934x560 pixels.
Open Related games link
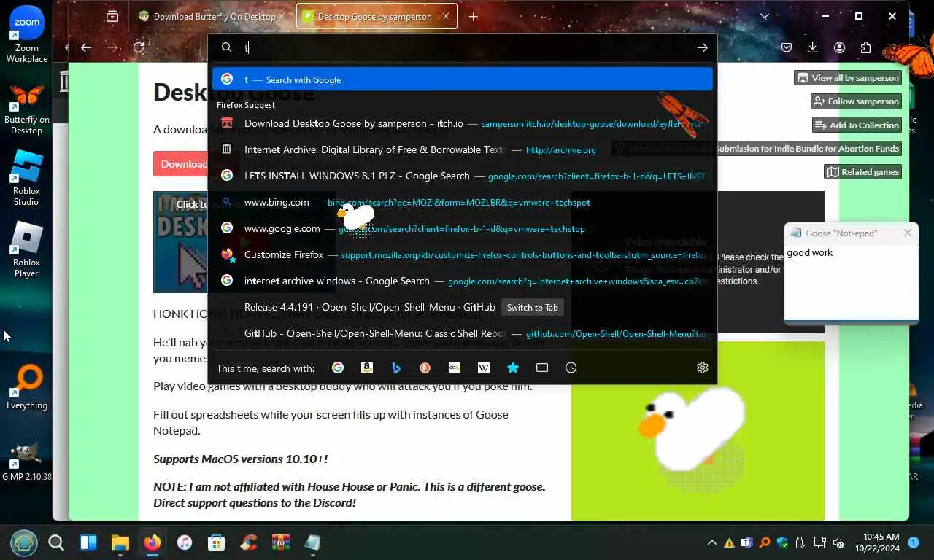pyautogui.click(x=863, y=172)
